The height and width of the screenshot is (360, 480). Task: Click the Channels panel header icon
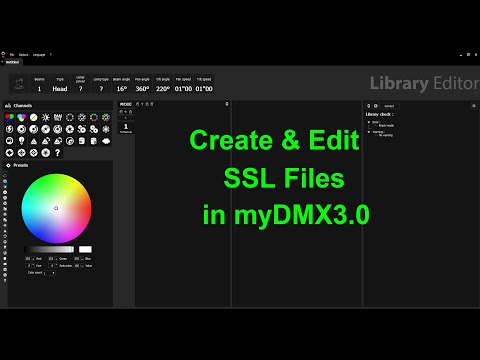tap(8, 106)
